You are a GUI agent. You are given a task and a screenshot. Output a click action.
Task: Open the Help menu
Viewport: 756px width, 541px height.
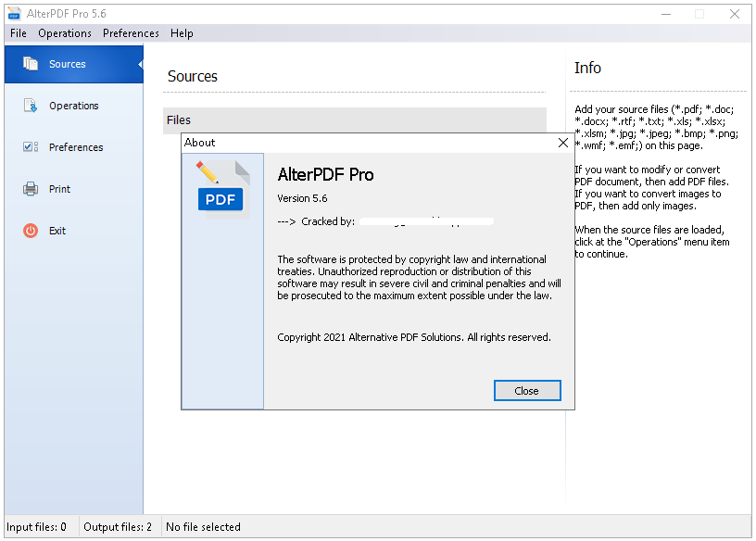point(182,33)
